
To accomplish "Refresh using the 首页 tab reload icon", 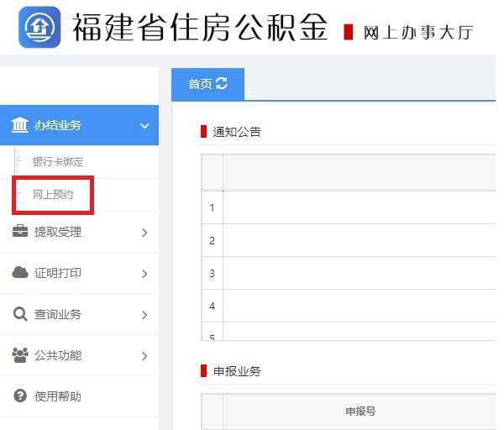I will click(x=222, y=83).
